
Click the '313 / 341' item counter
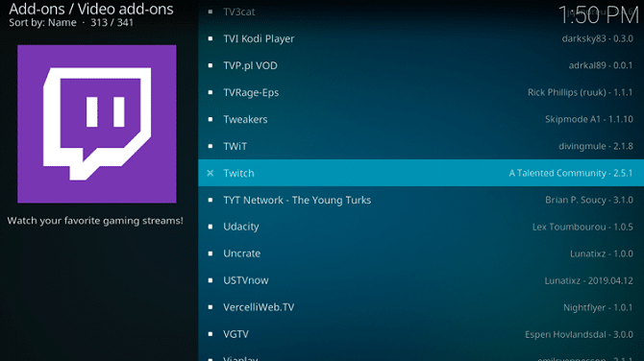click(112, 23)
